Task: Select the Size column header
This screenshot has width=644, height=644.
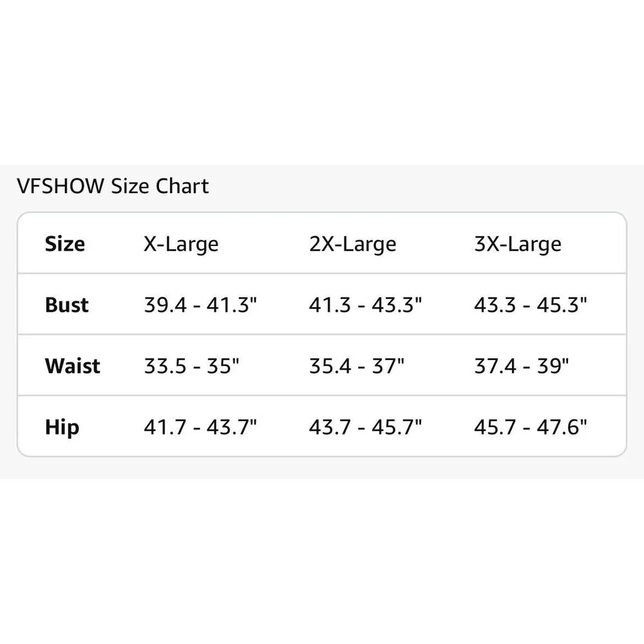Action: tap(64, 244)
